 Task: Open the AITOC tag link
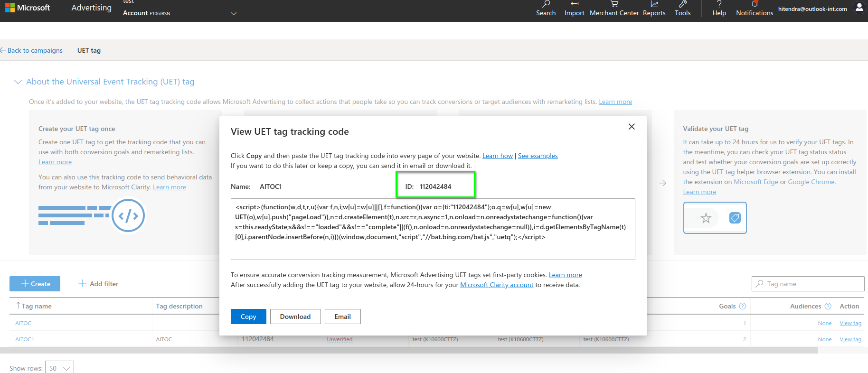point(23,323)
